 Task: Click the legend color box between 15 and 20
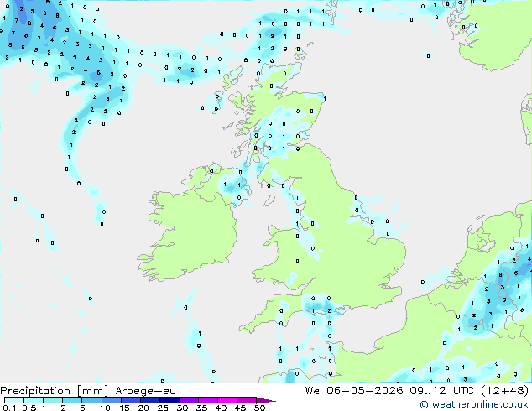click(131, 400)
